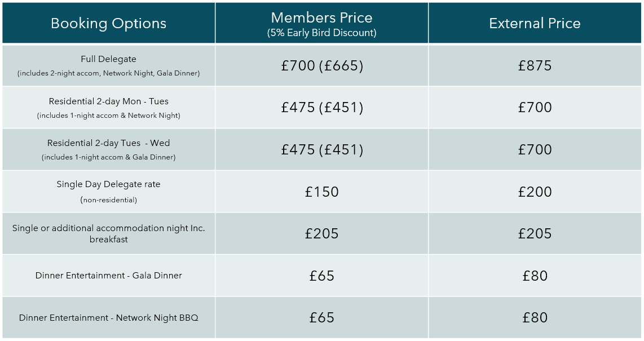Select Residential 2-day Mon - Tues option
Viewport: 644px width, 341px height.
click(108, 101)
